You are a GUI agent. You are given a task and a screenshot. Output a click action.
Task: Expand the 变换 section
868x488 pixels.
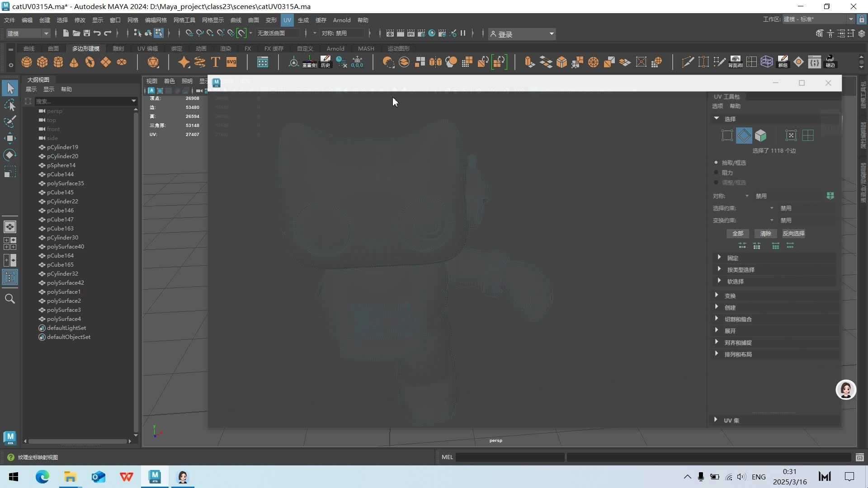point(717,296)
